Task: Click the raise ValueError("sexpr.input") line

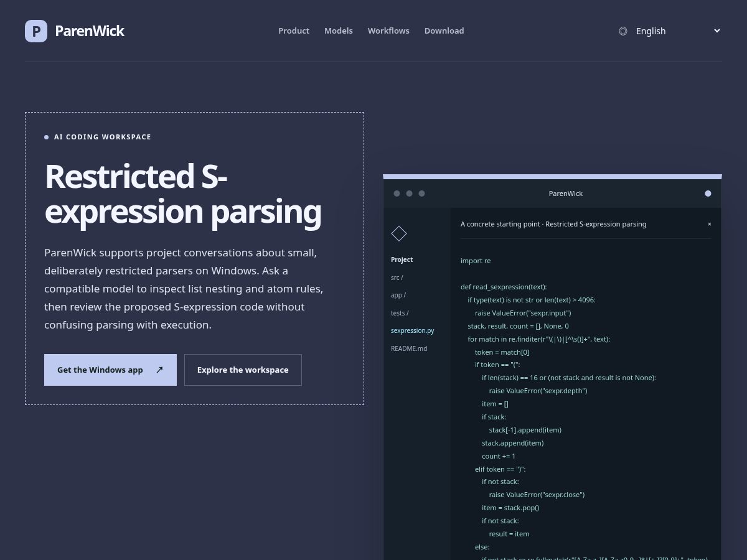Action: click(523, 313)
